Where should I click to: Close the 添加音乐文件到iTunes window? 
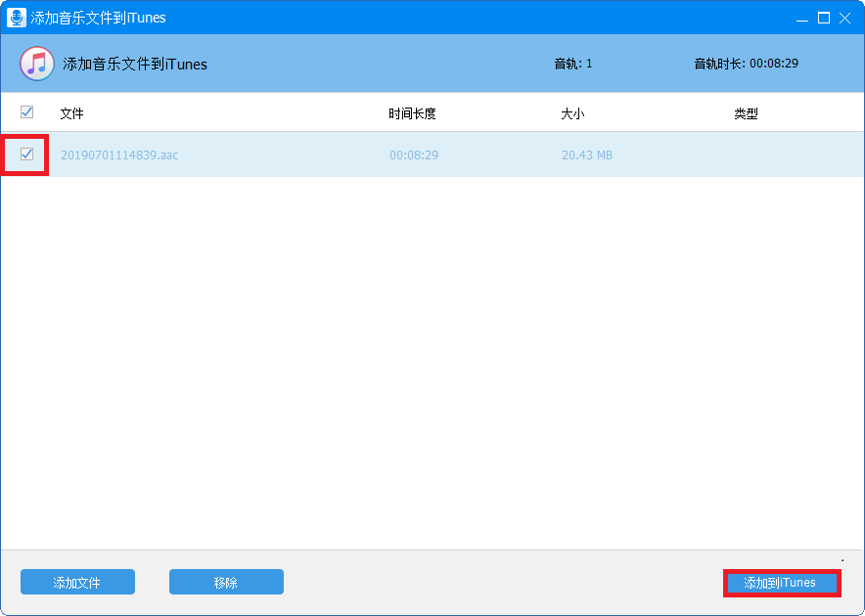(x=844, y=19)
